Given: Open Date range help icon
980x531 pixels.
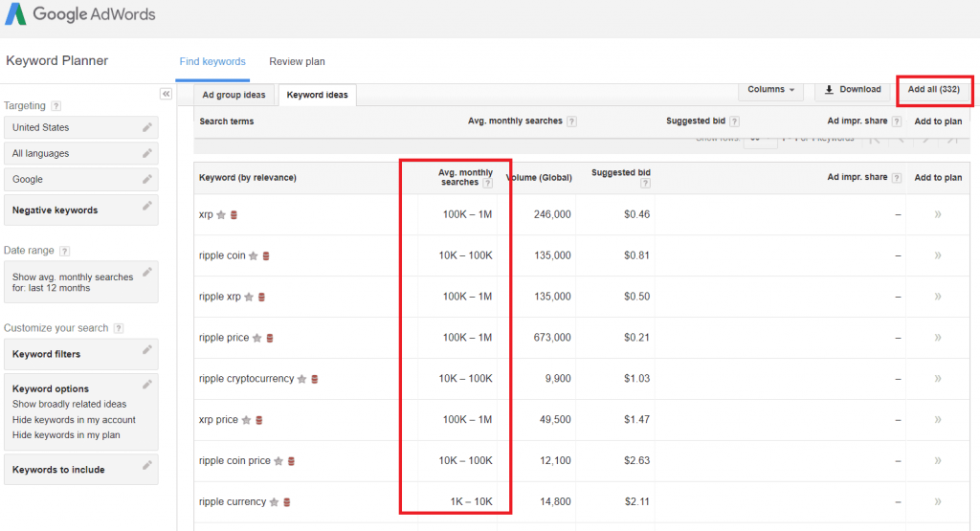Looking at the screenshot, I should pyautogui.click(x=64, y=251).
